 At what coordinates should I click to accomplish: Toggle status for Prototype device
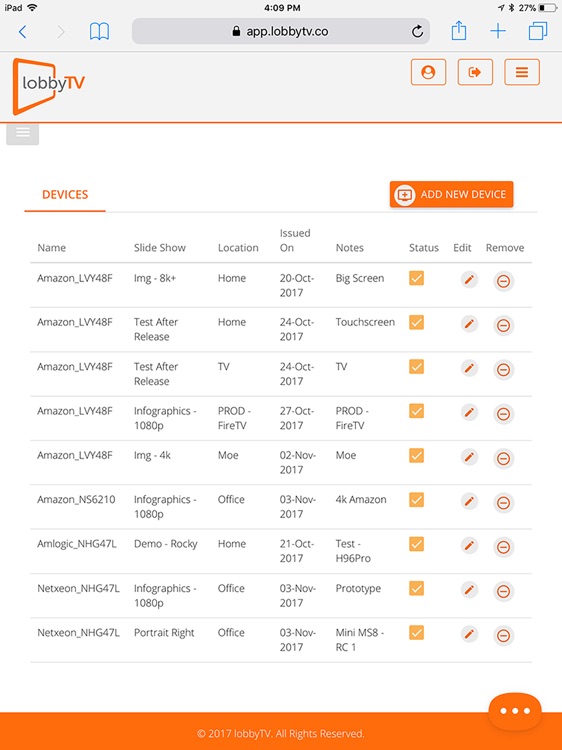417,588
